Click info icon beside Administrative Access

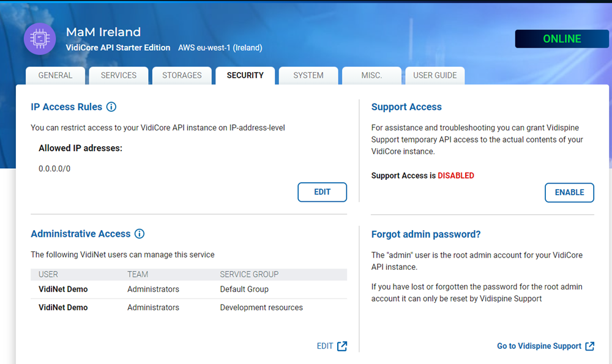click(140, 234)
